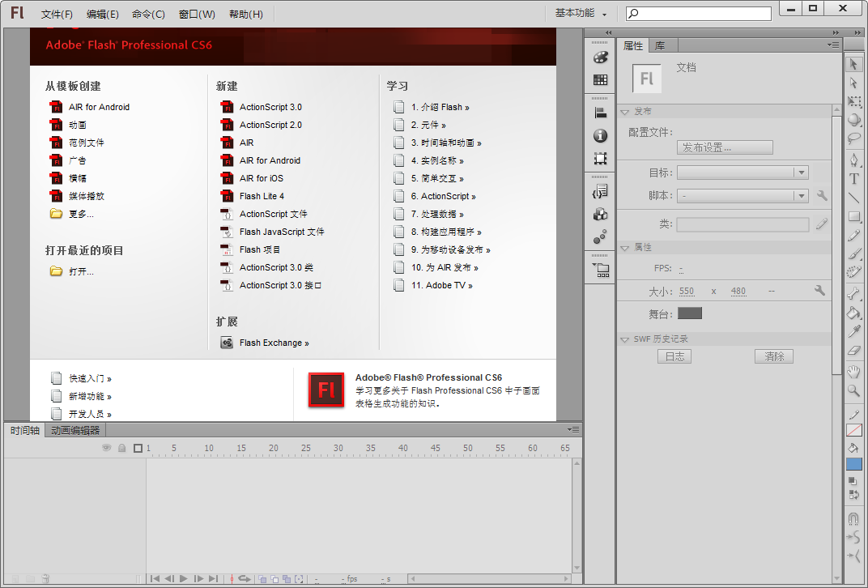Open the Align panel icon
Screen dimensions: 868x588
600,113
